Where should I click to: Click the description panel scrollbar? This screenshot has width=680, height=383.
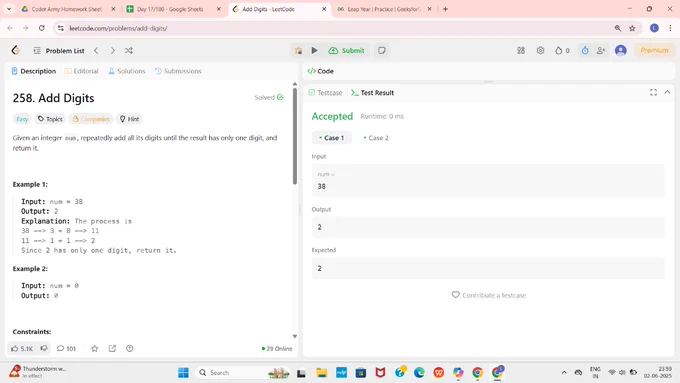[295, 137]
